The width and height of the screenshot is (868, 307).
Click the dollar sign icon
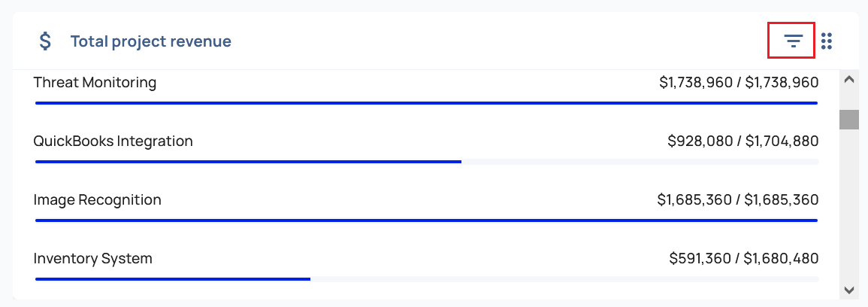pos(45,41)
